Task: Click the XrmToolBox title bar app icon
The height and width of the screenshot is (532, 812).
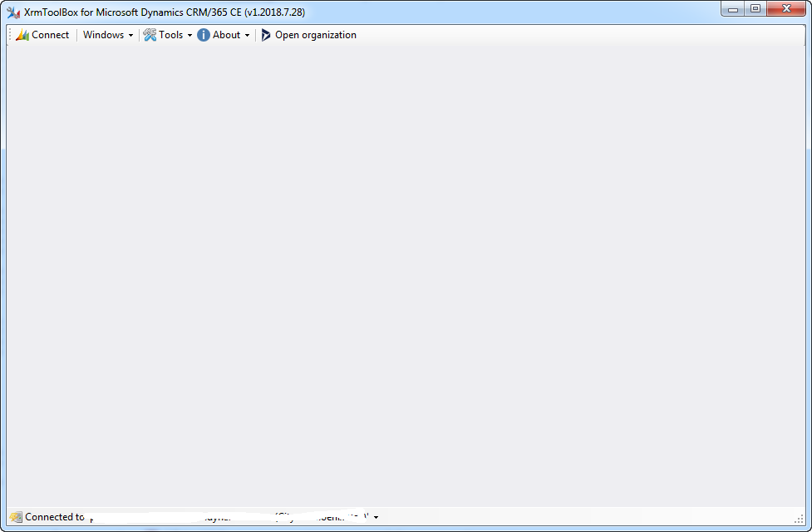Action: (x=13, y=12)
